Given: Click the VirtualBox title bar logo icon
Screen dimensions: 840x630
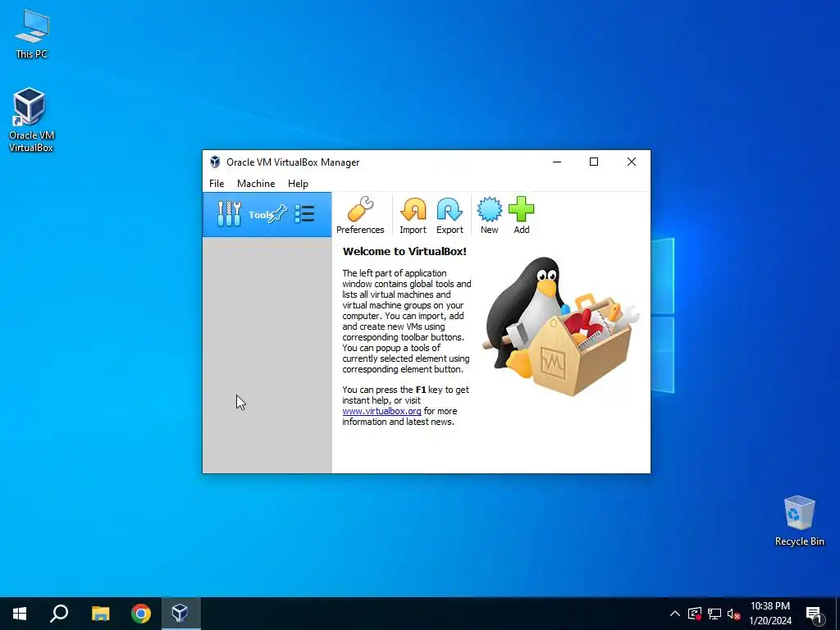Looking at the screenshot, I should (x=216, y=162).
